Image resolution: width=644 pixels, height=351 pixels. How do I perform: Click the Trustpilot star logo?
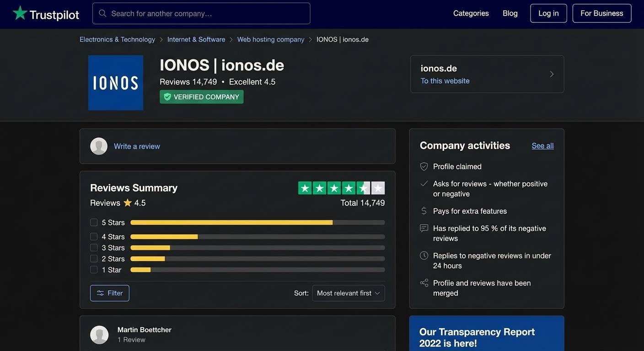[x=19, y=13]
